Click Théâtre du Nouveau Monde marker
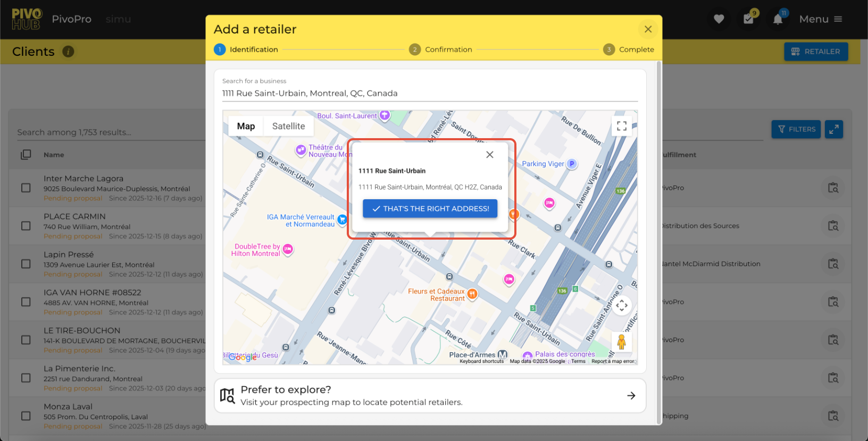Viewport: 868px width, 441px height. [301, 150]
